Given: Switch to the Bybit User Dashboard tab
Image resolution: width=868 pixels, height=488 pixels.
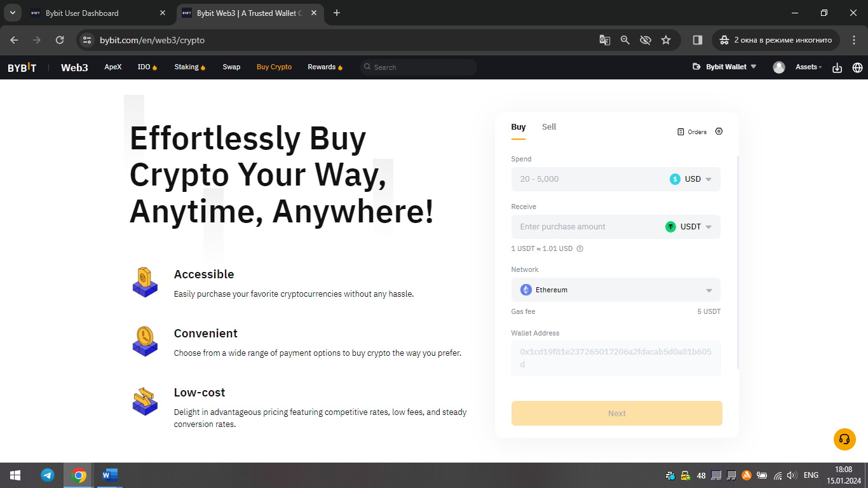Looking at the screenshot, I should pyautogui.click(x=98, y=13).
